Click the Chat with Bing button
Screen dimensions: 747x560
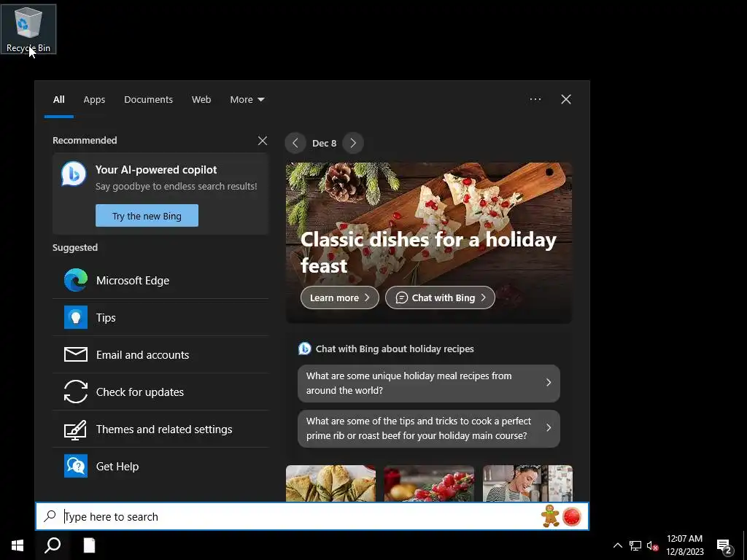tap(440, 297)
